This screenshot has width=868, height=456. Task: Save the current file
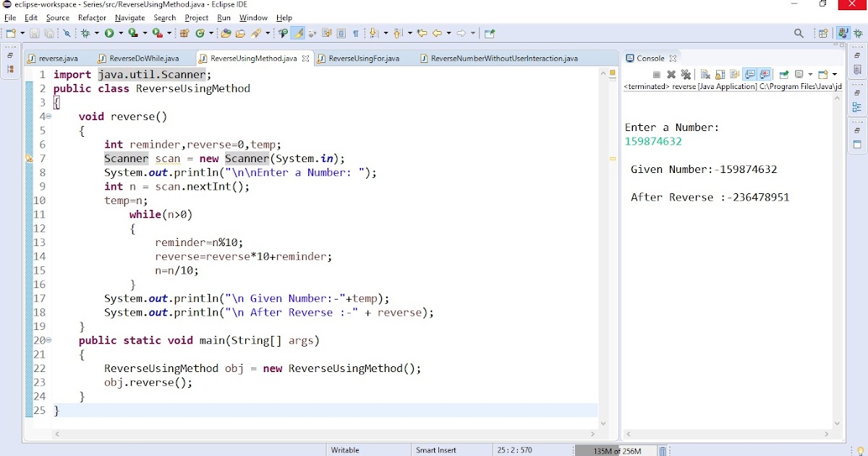click(34, 33)
